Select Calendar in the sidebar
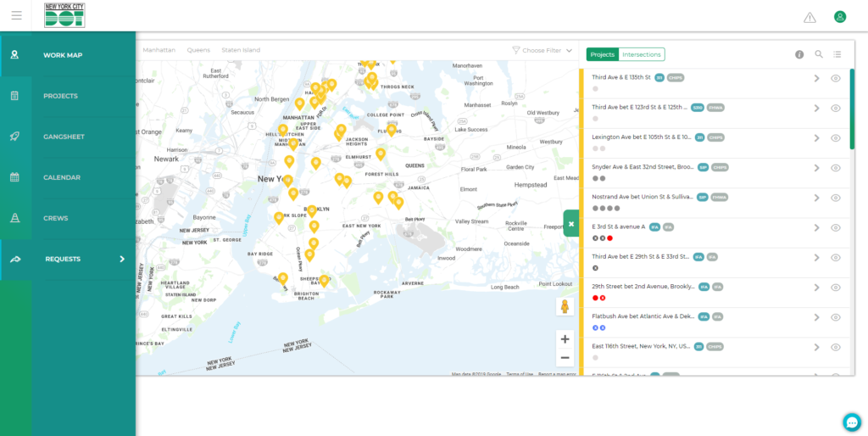This screenshot has width=868, height=436. [x=62, y=177]
